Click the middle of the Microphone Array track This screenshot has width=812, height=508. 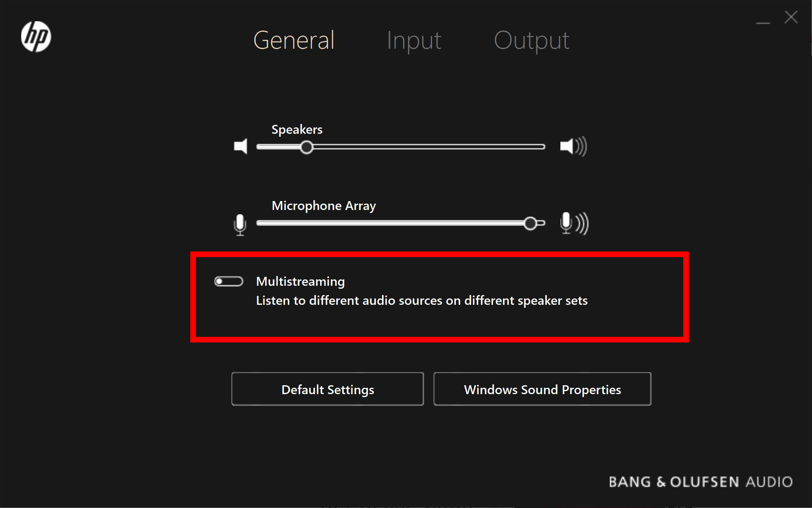tap(401, 223)
